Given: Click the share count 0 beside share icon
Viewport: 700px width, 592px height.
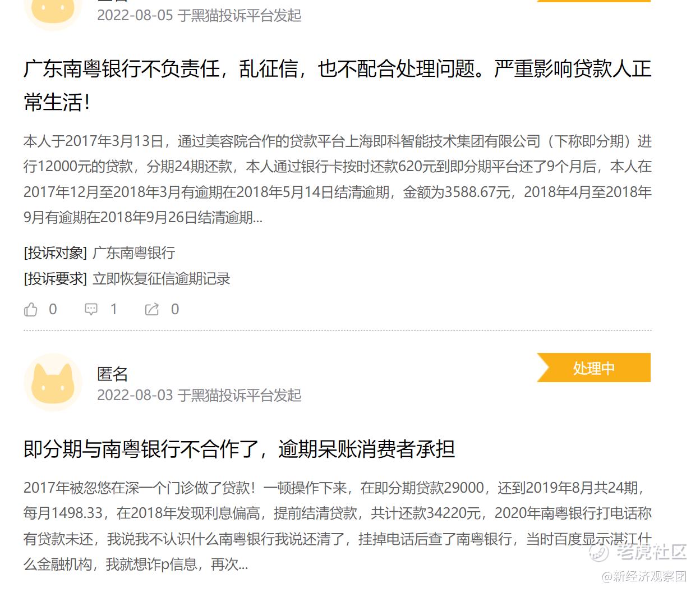Looking at the screenshot, I should pos(175,309).
